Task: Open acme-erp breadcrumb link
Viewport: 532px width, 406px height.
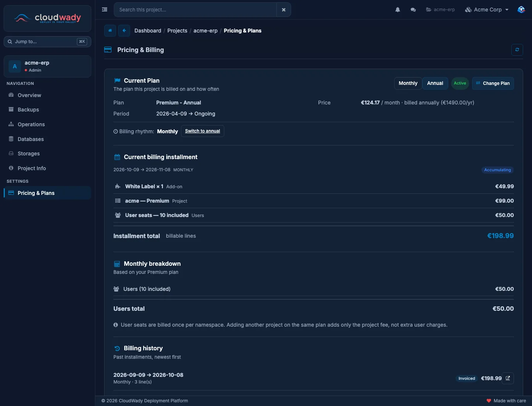Action: [x=205, y=31]
